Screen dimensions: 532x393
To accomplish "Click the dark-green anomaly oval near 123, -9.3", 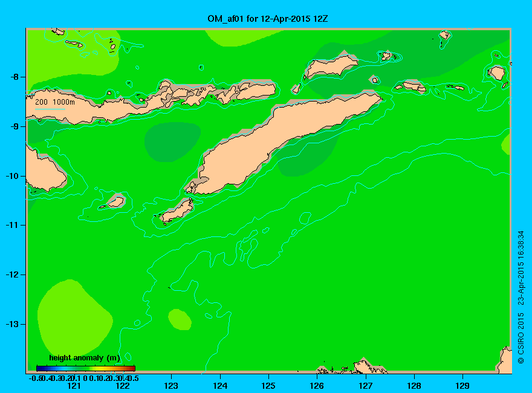I will (172, 142).
